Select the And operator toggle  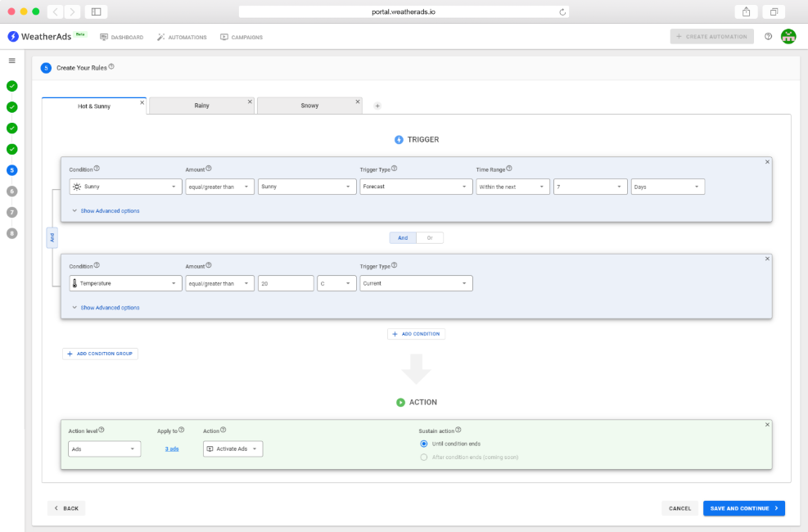[403, 238]
